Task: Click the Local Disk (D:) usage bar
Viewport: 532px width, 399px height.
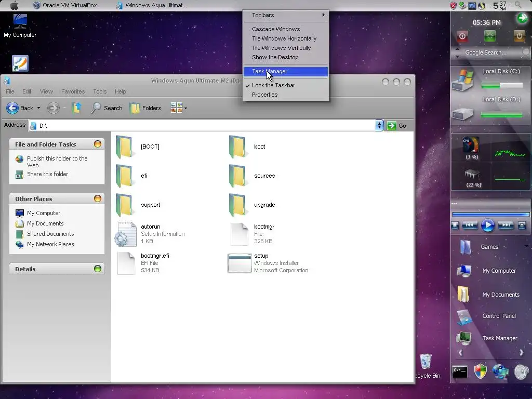Action: tap(502, 115)
